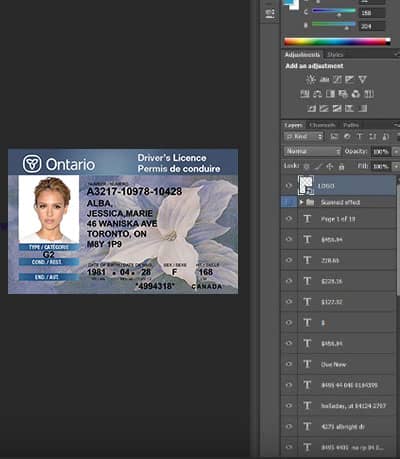The image size is (400, 459).
Task: Toggle lock image pixels brush icon
Action: pos(318,166)
